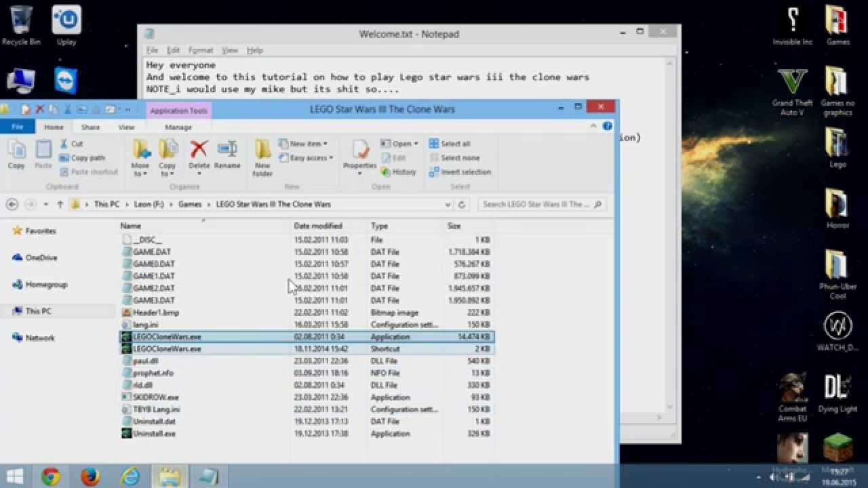Image resolution: width=868 pixels, height=488 pixels.
Task: Switch to the Share ribbon tab
Action: coord(90,127)
